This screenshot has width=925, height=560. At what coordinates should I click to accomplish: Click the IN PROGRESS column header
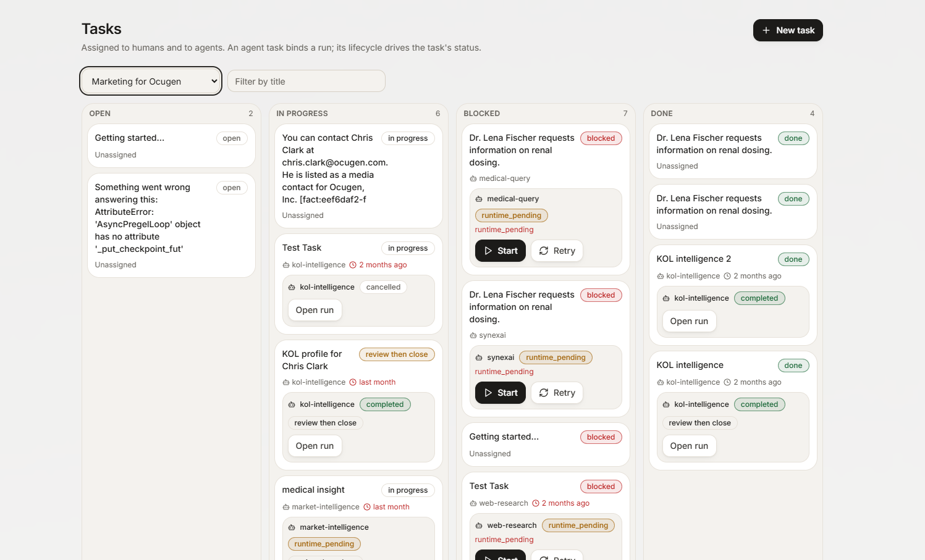point(302,114)
